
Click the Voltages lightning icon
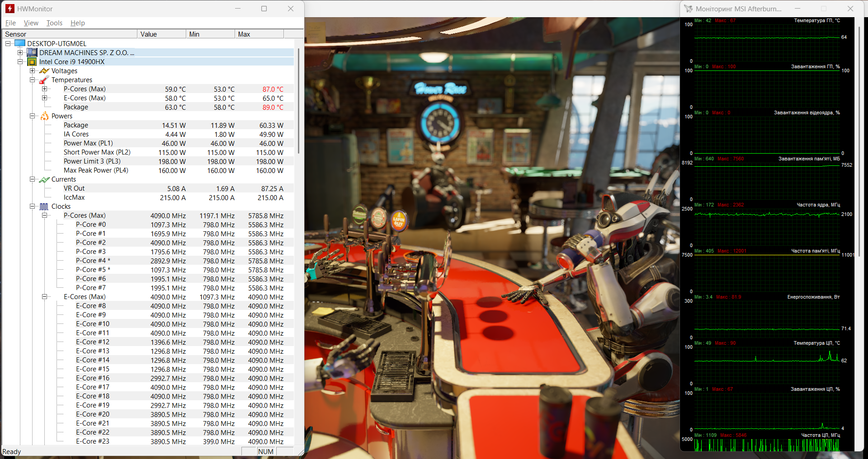click(x=44, y=70)
